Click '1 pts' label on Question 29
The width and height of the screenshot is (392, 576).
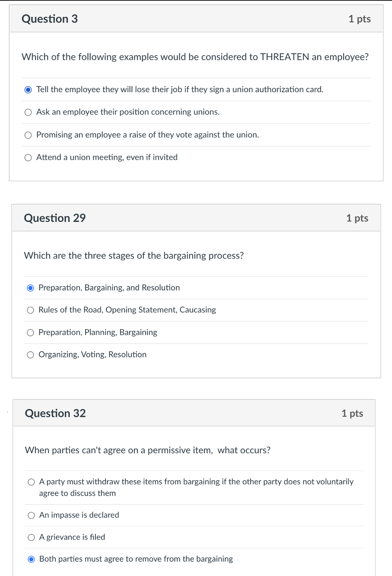357,218
